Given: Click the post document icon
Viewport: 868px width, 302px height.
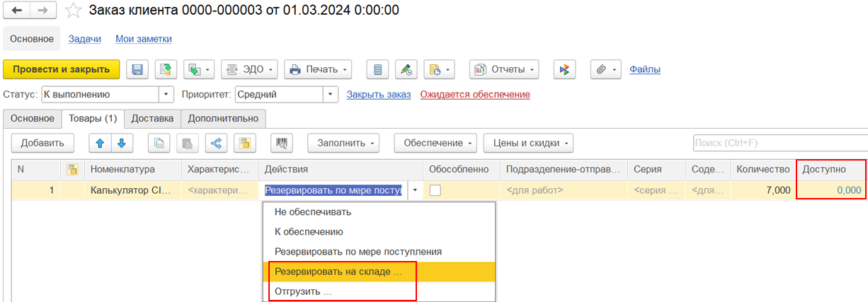Looking at the screenshot, I should click(166, 69).
